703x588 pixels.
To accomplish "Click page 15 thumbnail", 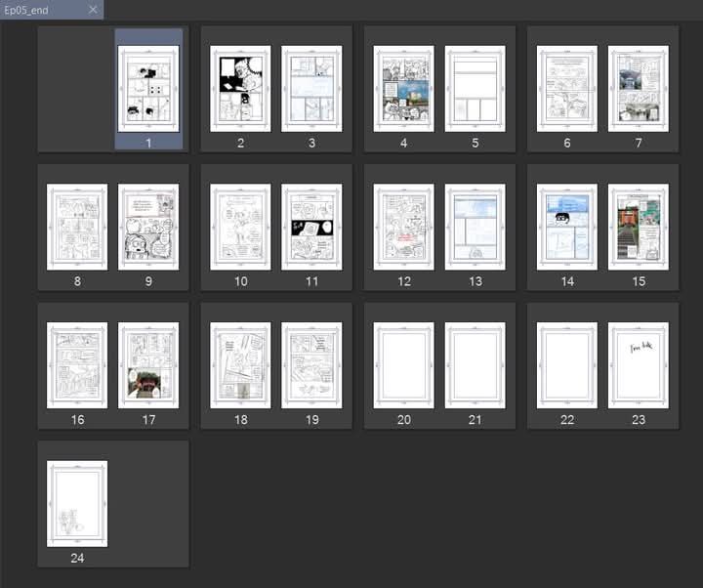I will (x=638, y=227).
